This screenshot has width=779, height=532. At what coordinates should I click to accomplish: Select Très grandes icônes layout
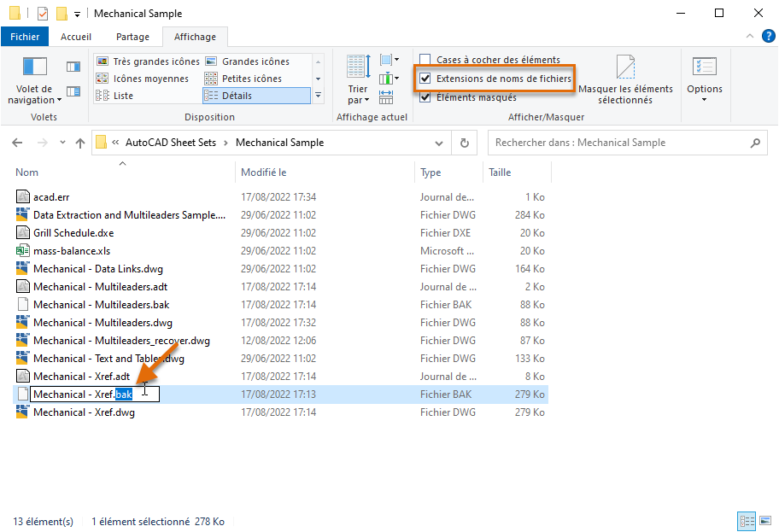pos(148,61)
